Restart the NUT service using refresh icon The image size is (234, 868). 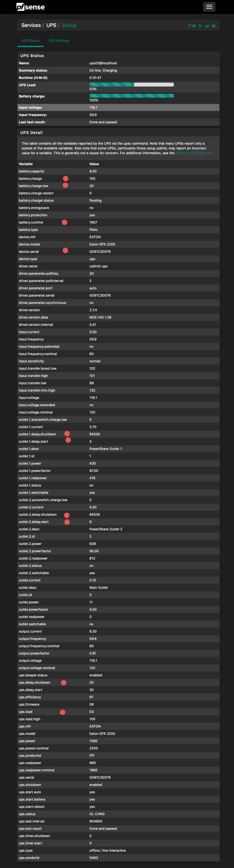pyautogui.click(x=190, y=26)
